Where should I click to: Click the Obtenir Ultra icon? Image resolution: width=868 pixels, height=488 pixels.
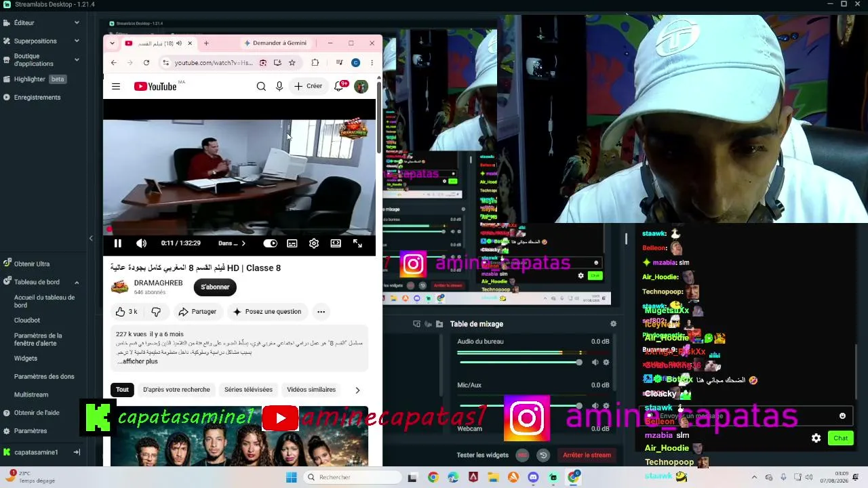[x=7, y=264]
